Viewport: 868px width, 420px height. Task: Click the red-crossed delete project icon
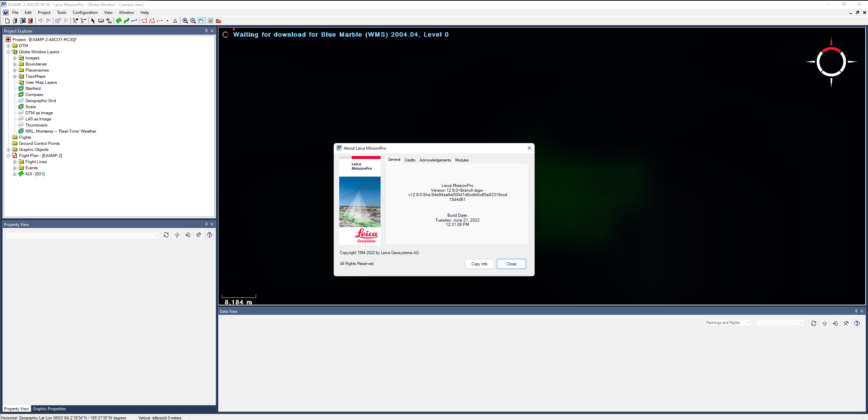[31, 21]
